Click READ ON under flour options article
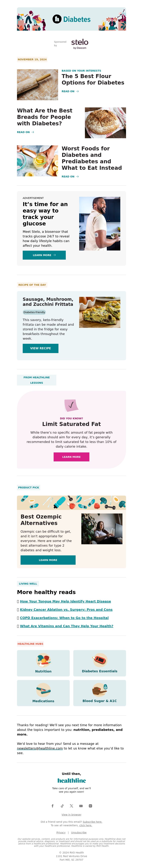The height and width of the screenshot is (868, 143). [70, 91]
